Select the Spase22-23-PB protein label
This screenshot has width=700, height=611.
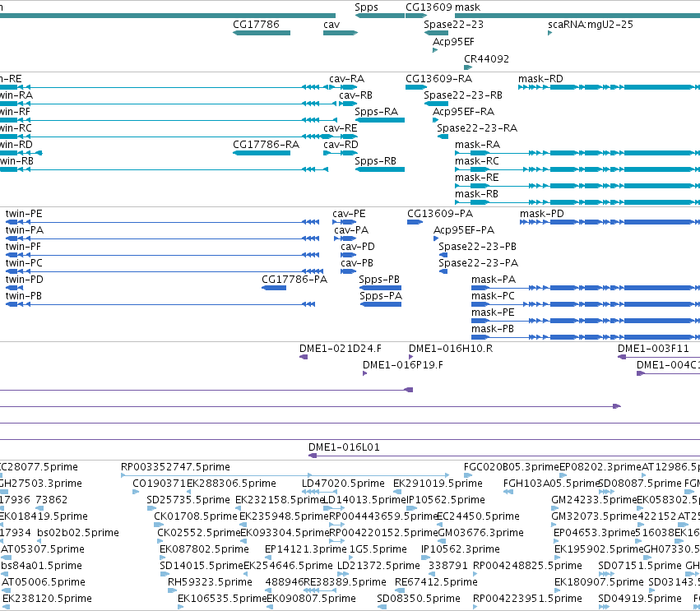click(477, 247)
